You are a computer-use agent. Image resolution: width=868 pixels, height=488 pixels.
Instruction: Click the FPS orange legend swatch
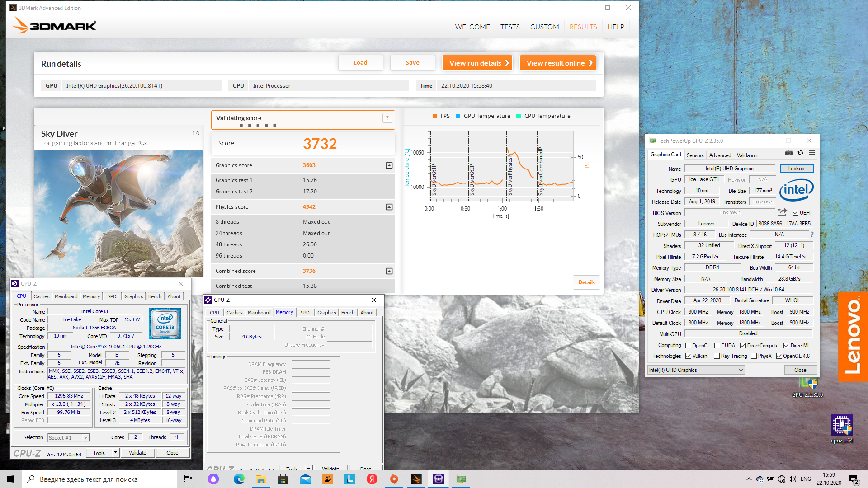435,116
